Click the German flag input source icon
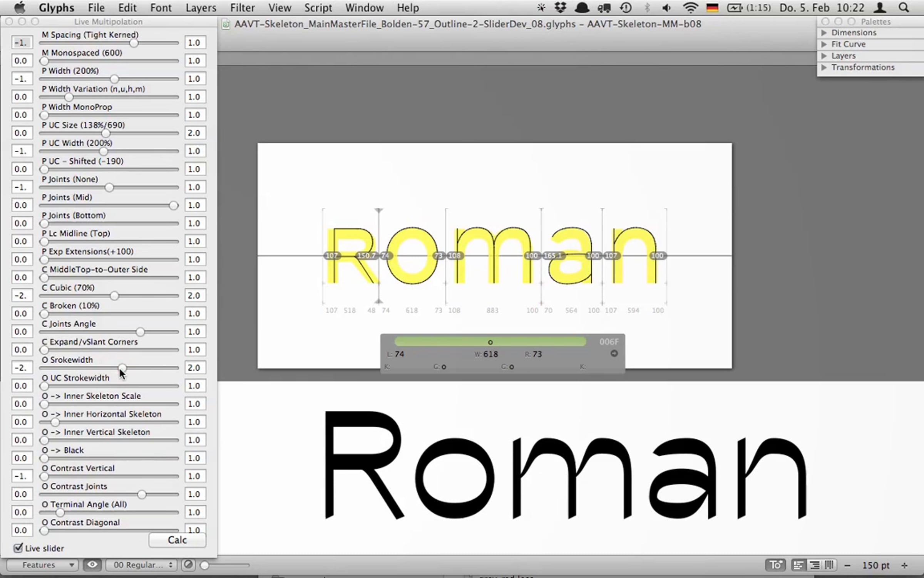The width and height of the screenshot is (924, 578). point(712,8)
